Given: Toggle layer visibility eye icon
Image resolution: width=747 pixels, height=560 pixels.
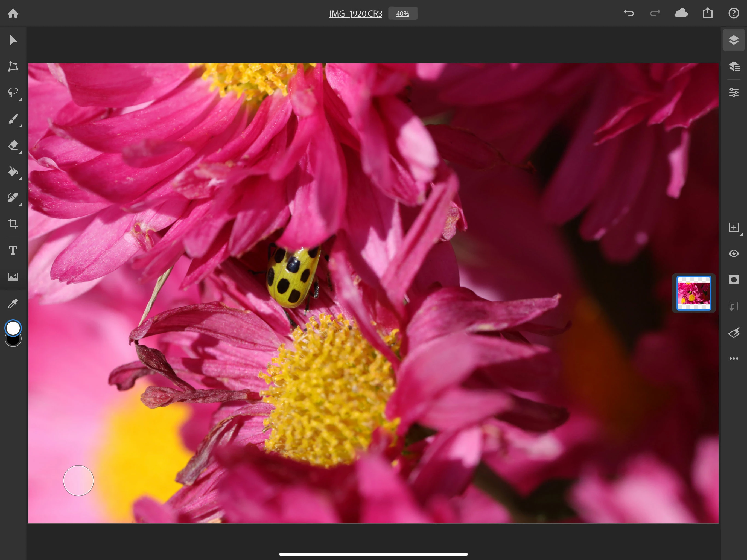Looking at the screenshot, I should [734, 254].
